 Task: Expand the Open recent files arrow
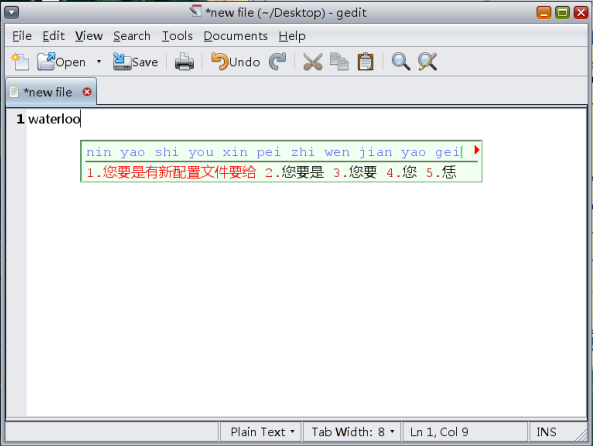99,61
